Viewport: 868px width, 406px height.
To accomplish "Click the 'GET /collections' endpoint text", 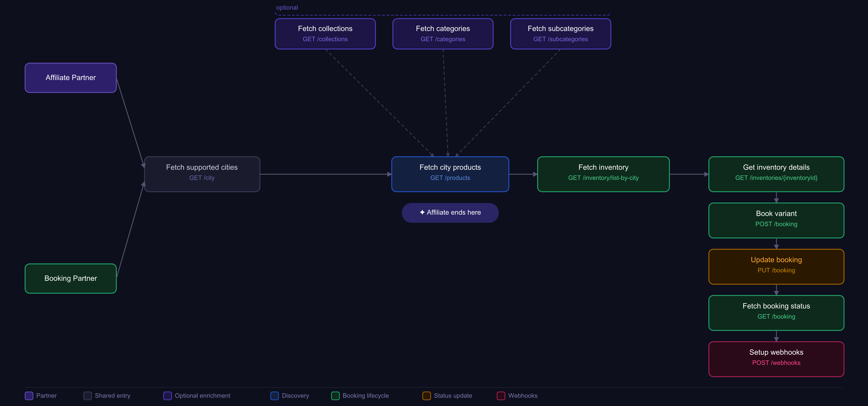I will pyautogui.click(x=325, y=39).
